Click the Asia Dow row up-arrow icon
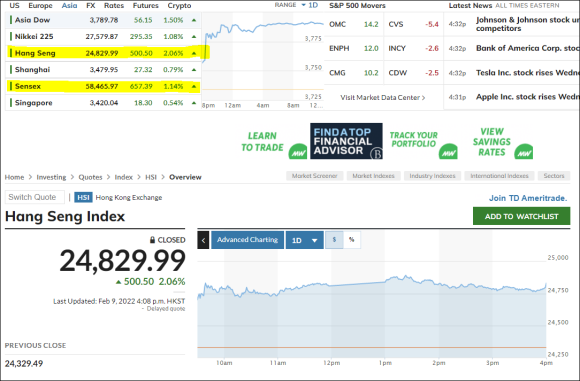This screenshot has width=580, height=381. click(194, 20)
